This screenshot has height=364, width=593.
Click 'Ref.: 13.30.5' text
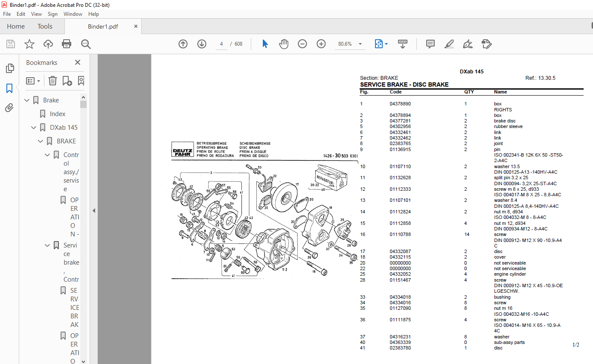[x=540, y=79]
